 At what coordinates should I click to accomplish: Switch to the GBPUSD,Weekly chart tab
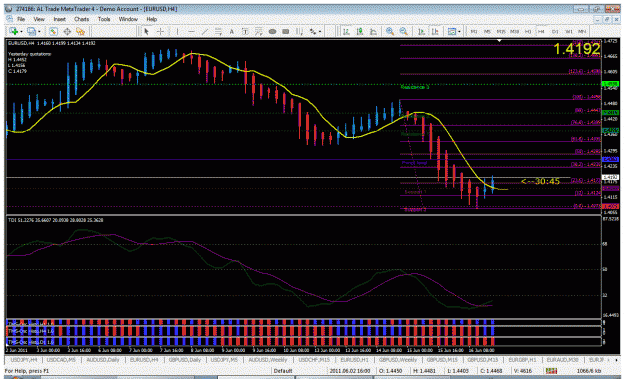coord(397,360)
